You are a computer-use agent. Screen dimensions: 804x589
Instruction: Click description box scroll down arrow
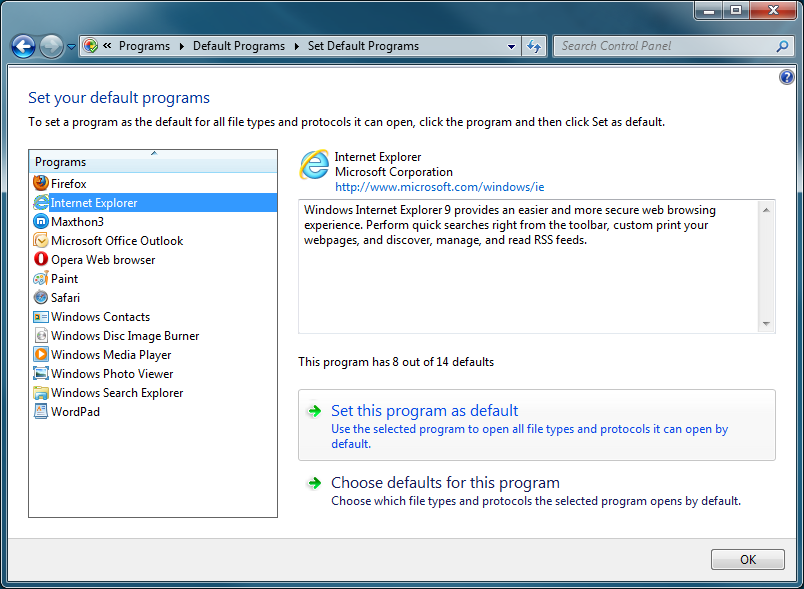766,323
